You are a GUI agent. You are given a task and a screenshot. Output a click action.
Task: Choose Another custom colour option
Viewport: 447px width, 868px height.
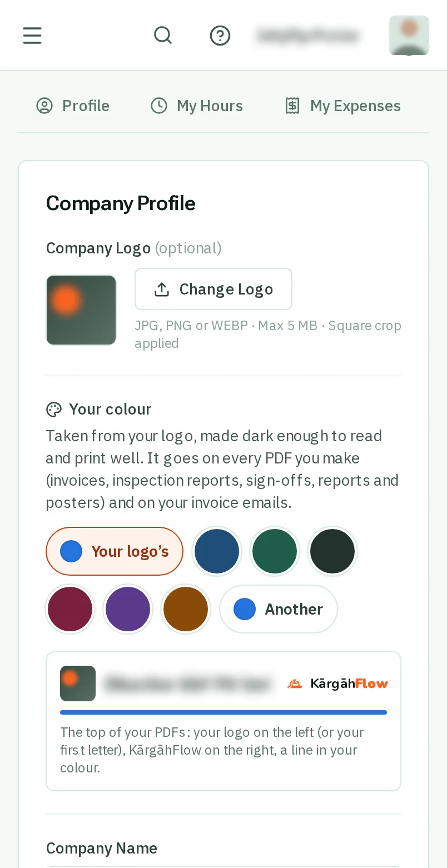coord(279,609)
